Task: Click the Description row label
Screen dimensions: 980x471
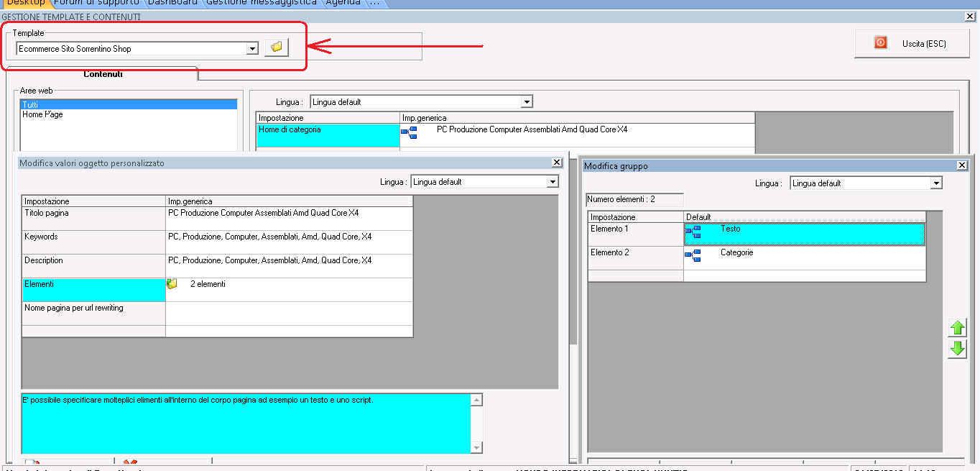Action: 93,266
